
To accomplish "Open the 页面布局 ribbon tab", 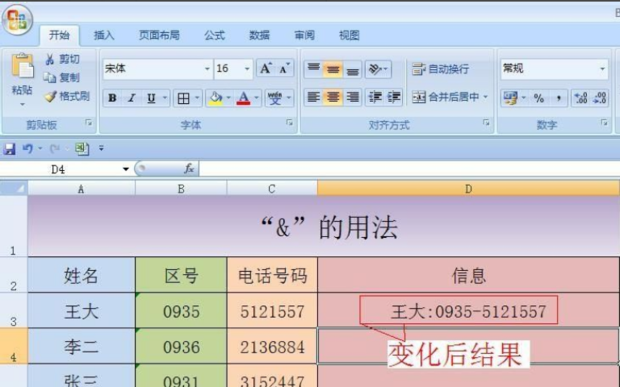I will click(159, 36).
